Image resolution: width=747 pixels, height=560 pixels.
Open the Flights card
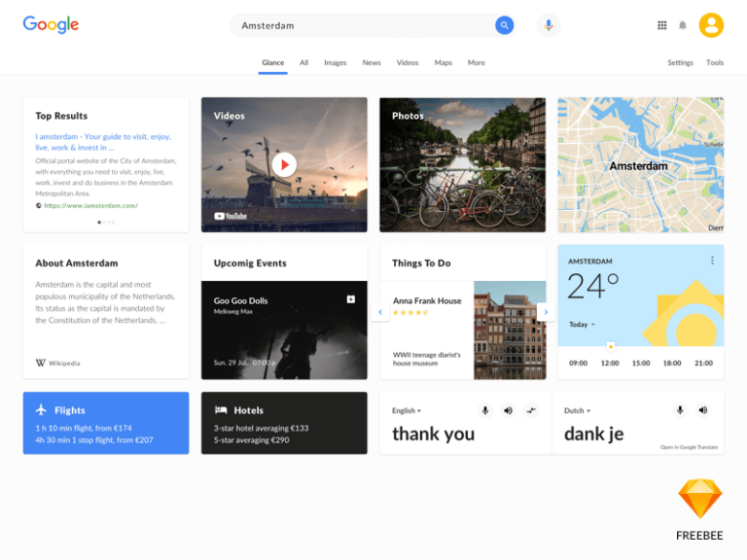pyautogui.click(x=106, y=423)
